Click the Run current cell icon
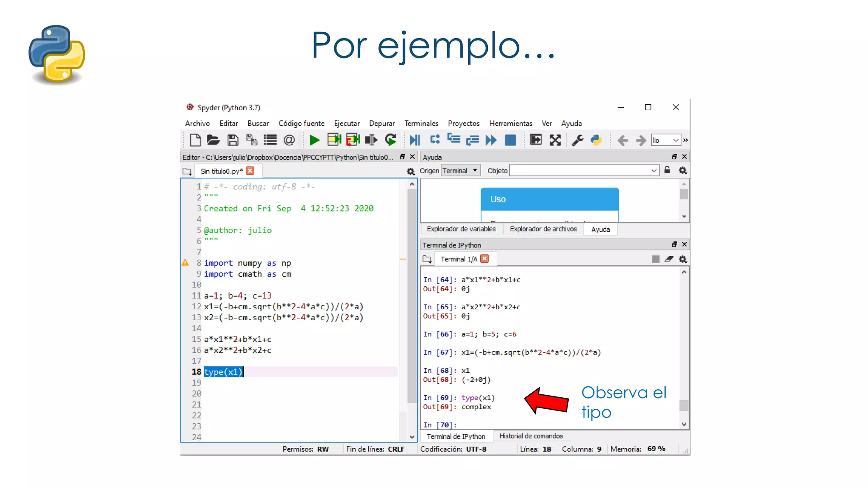 click(x=334, y=140)
